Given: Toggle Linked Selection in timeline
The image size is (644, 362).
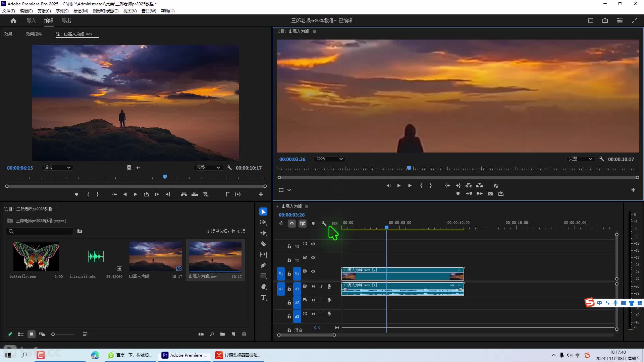Looking at the screenshot, I should pos(303,224).
